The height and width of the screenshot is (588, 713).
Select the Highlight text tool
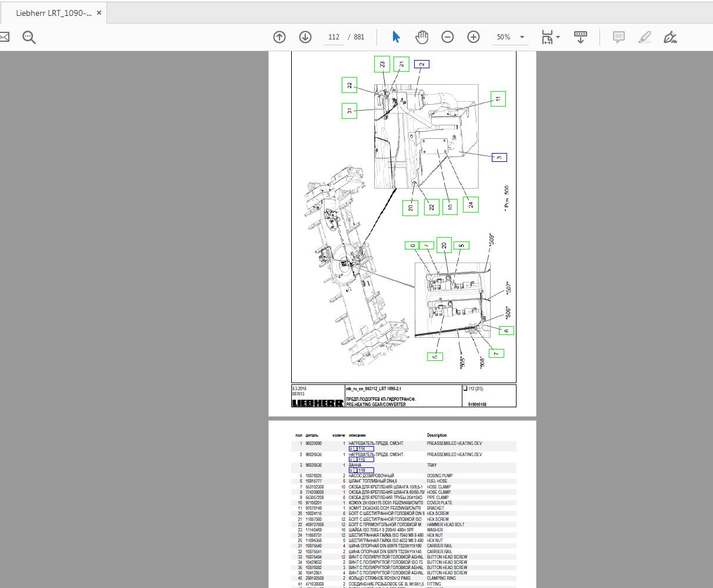pyautogui.click(x=644, y=36)
